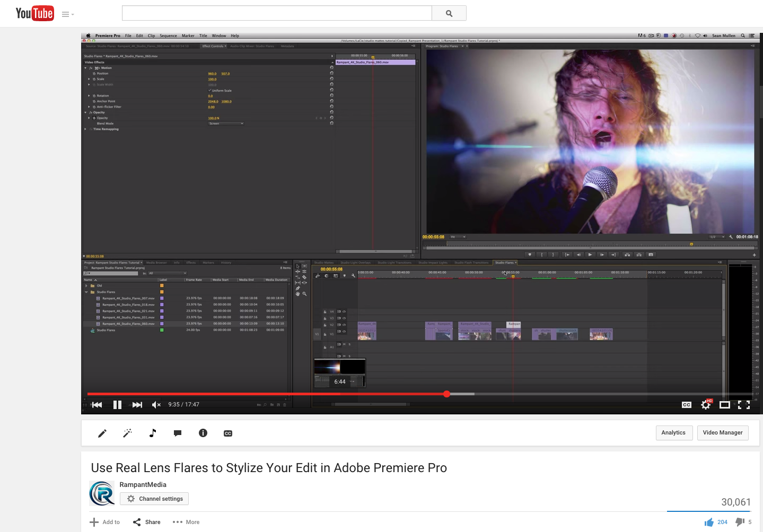Viewport: 763px width, 532px height.
Task: Open the Blend Mode Screen dropdown
Action: coord(226,123)
